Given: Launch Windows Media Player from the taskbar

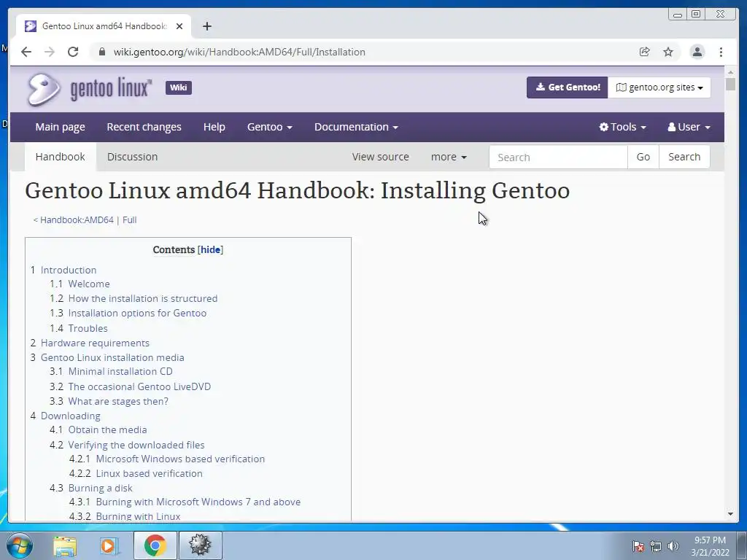Looking at the screenshot, I should (x=109, y=545).
